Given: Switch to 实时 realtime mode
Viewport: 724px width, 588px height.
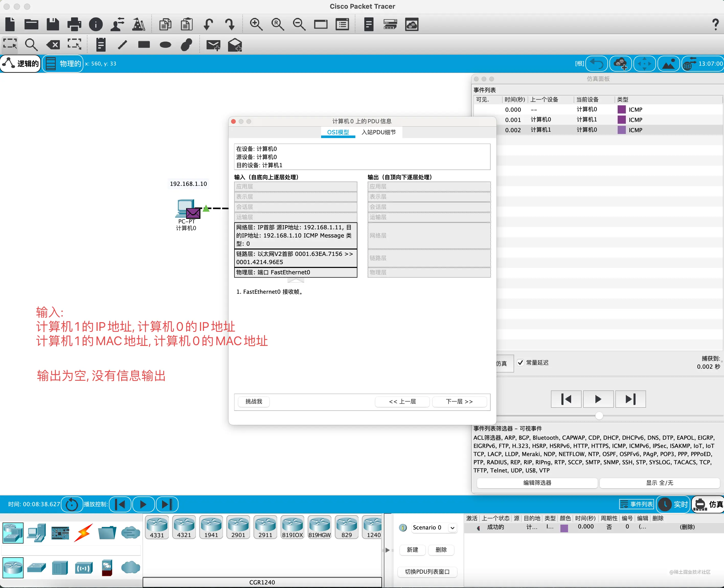Looking at the screenshot, I should pyautogui.click(x=673, y=504).
